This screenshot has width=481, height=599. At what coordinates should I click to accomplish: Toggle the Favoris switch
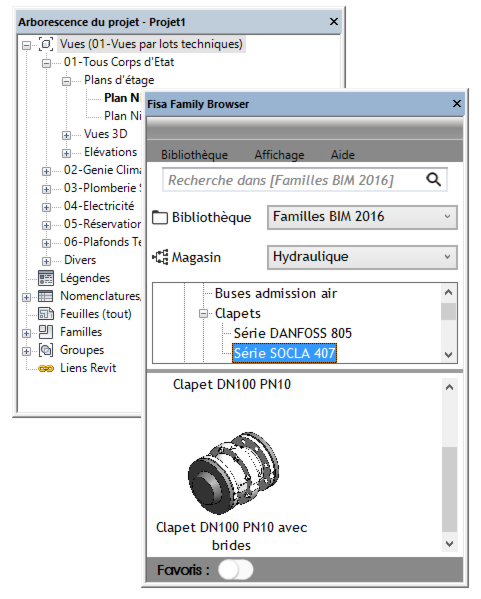click(x=235, y=570)
